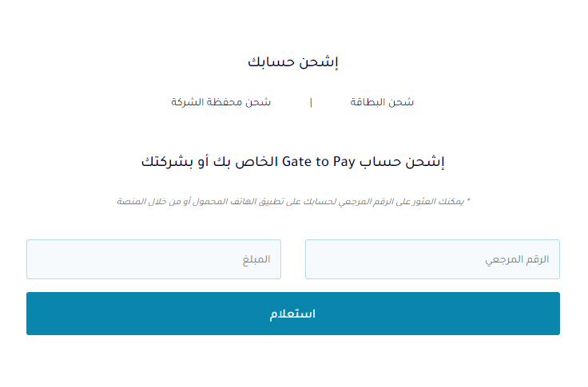Click empty area inside المبلغ field
Screen dimensions: 588x387
click(x=131, y=259)
